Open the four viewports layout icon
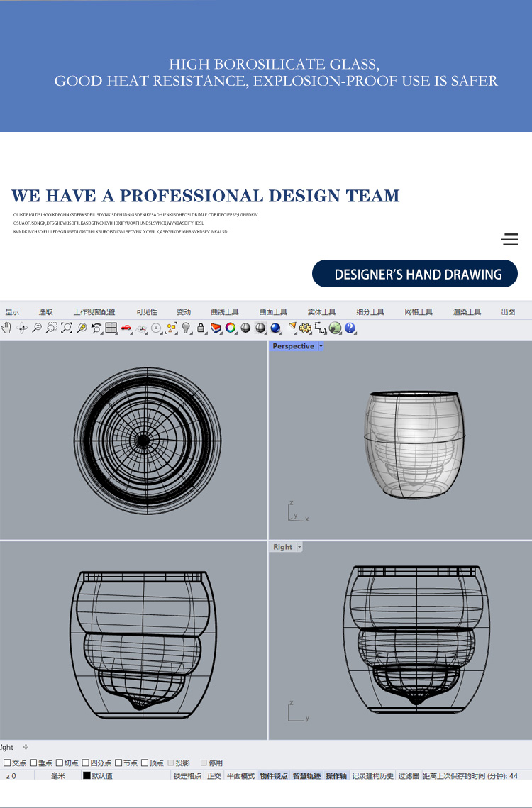Viewport: 532px width, 808px height. click(111, 328)
